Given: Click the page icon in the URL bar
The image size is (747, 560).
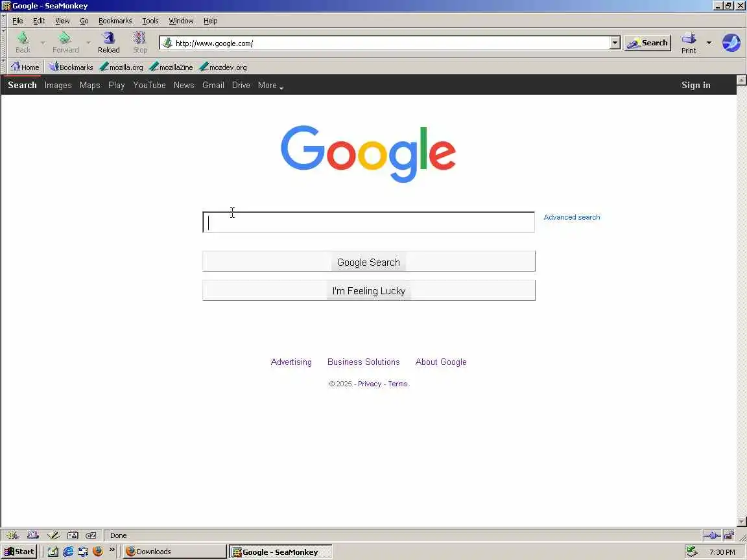Looking at the screenshot, I should pos(167,43).
